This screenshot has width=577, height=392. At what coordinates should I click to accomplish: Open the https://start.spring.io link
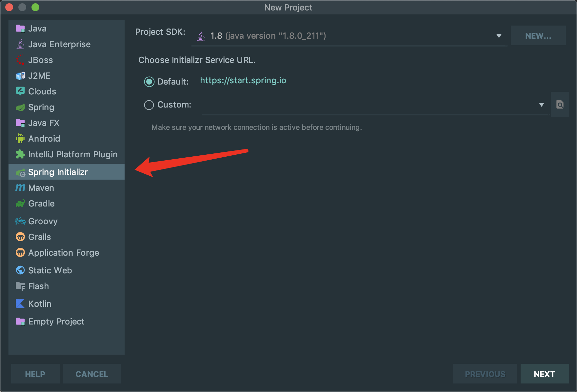pyautogui.click(x=243, y=81)
